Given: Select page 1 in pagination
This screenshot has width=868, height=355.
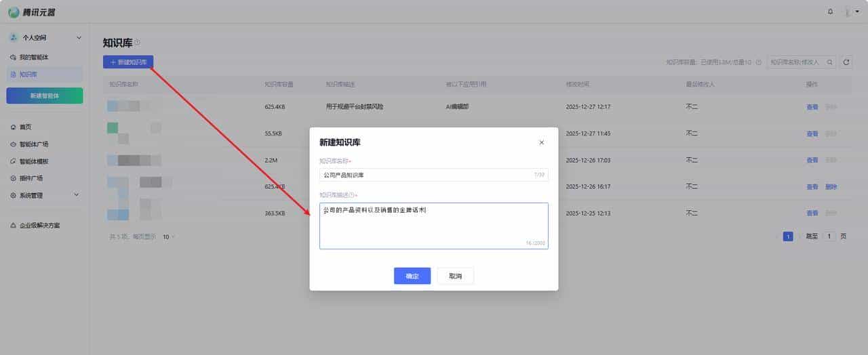Looking at the screenshot, I should pyautogui.click(x=788, y=236).
